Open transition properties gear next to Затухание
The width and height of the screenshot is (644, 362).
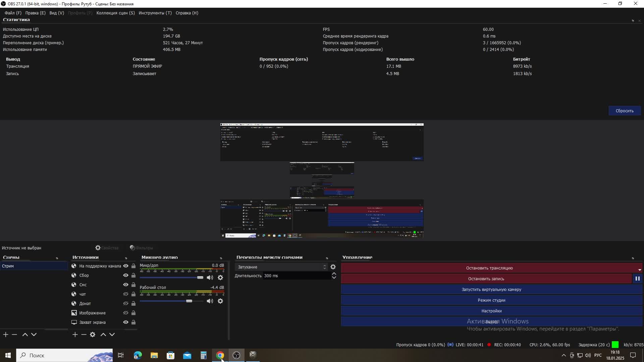(333, 267)
